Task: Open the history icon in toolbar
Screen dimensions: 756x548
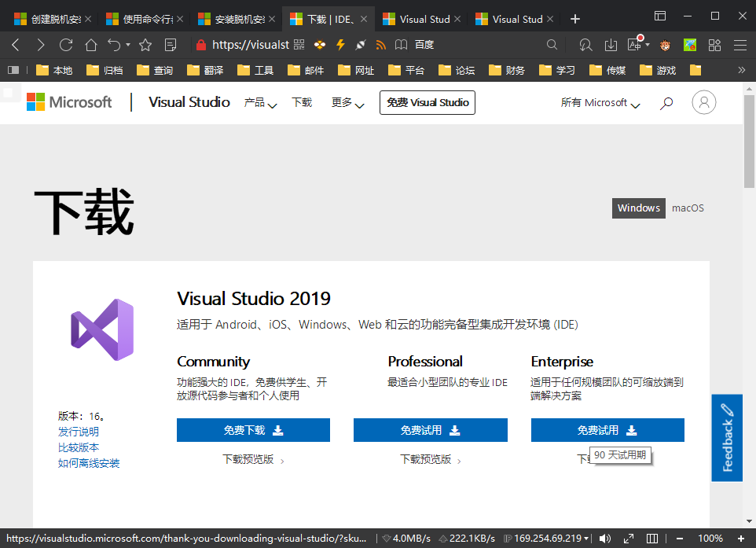Action: pos(585,44)
